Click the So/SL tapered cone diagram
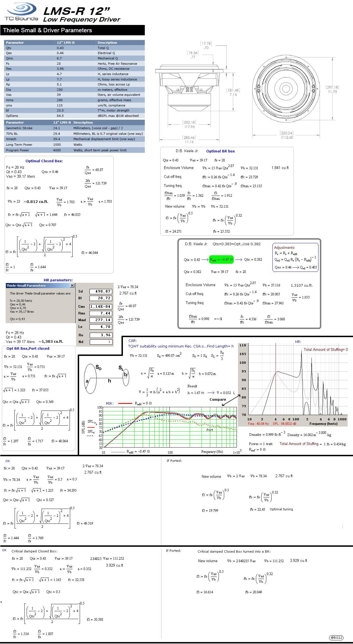Image resolution: width=353 pixels, height=644 pixels. coord(107,378)
